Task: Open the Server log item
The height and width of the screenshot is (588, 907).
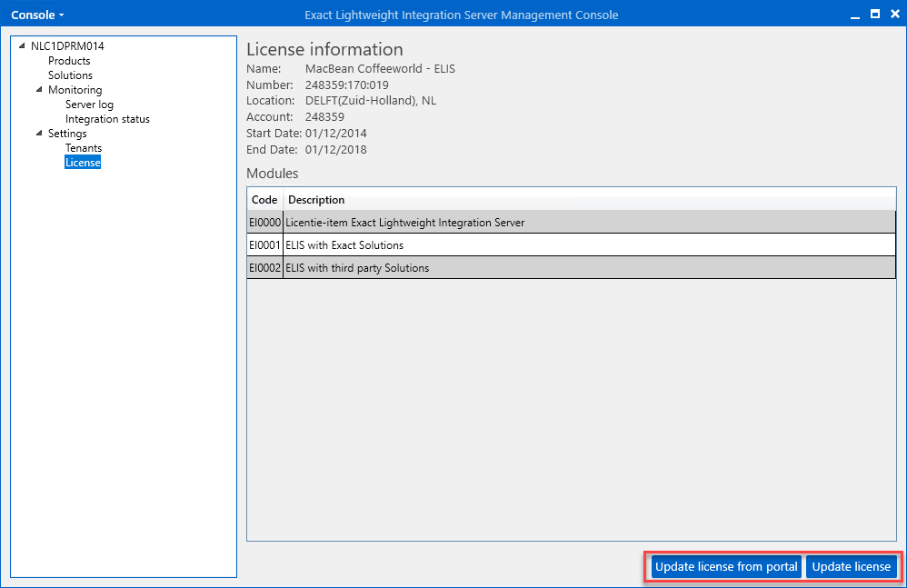Action: pos(89,105)
